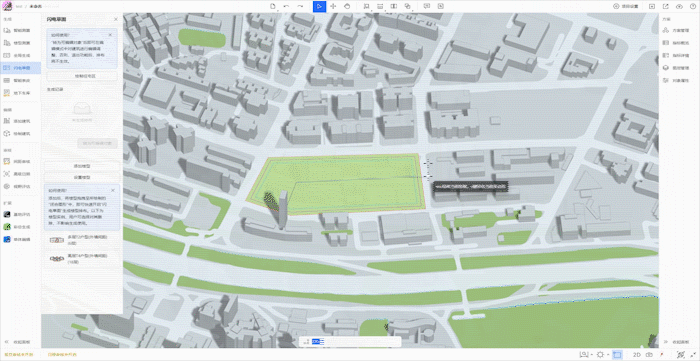Switch view to 2D mode
The image size is (700, 361).
pos(637,354)
